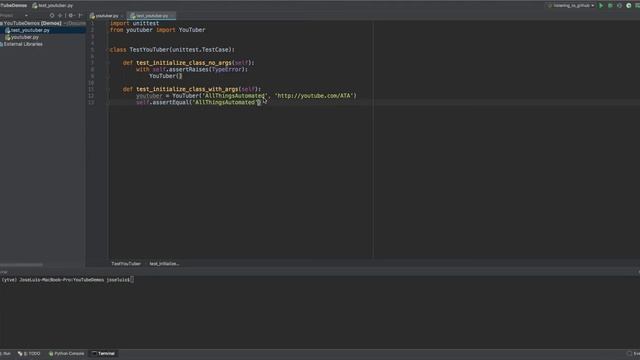Click scroll-from-source target icon in Project panel
Image resolution: width=640 pixels, height=360 pixels.
tap(52, 16)
